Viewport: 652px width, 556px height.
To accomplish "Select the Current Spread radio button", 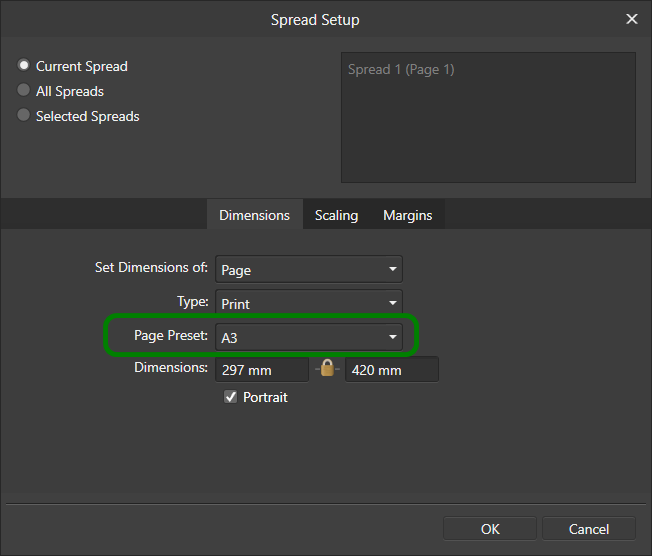I will tap(24, 65).
